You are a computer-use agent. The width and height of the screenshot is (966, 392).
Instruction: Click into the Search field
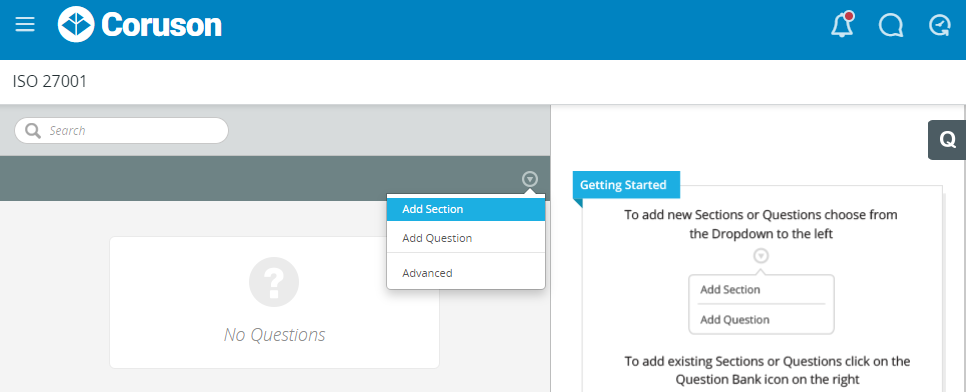coord(121,131)
